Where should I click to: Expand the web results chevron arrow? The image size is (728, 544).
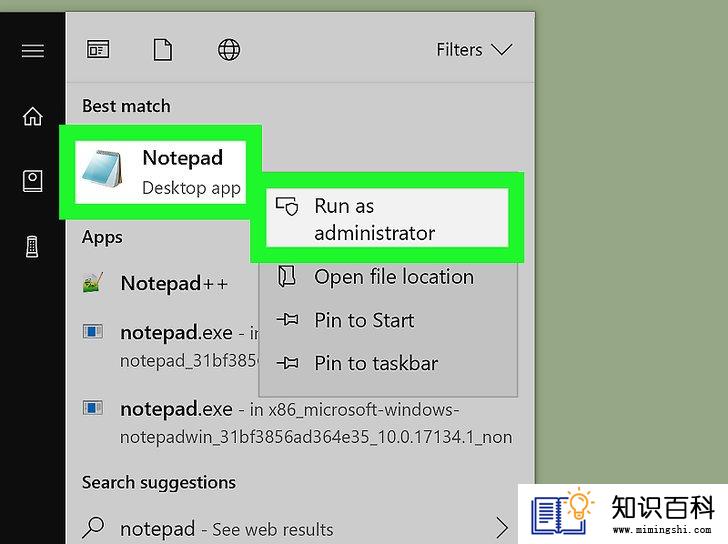pos(501,528)
